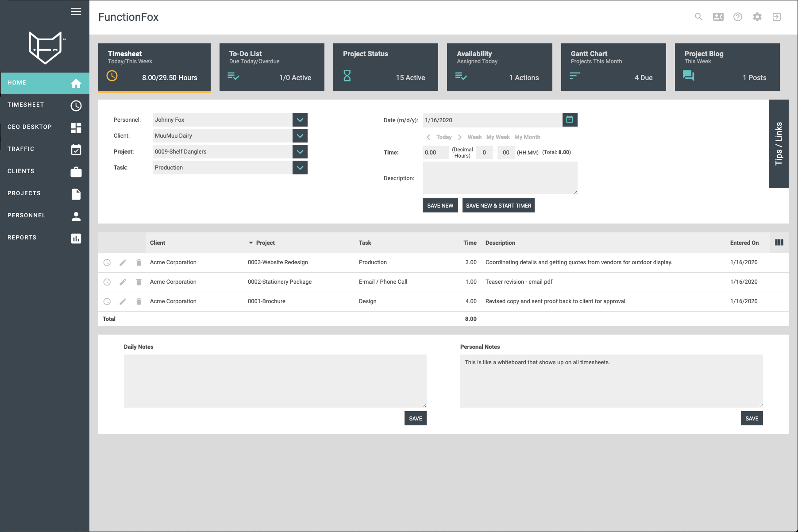
Task: Start timer for 0001-Brochure entry
Action: [107, 301]
